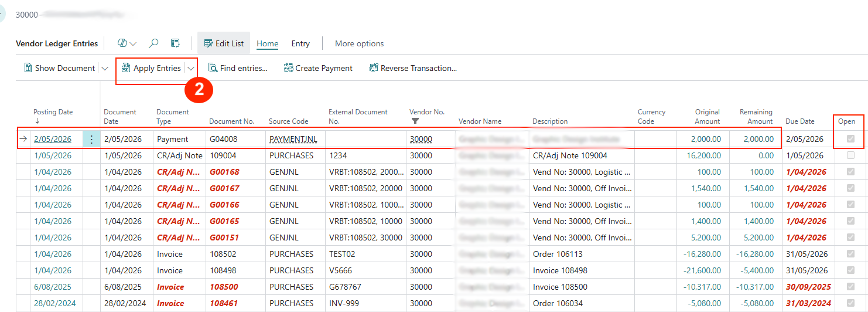This screenshot has height=312, width=868.
Task: Toggle Open checkbox for Payment G04008
Action: pyautogui.click(x=851, y=139)
